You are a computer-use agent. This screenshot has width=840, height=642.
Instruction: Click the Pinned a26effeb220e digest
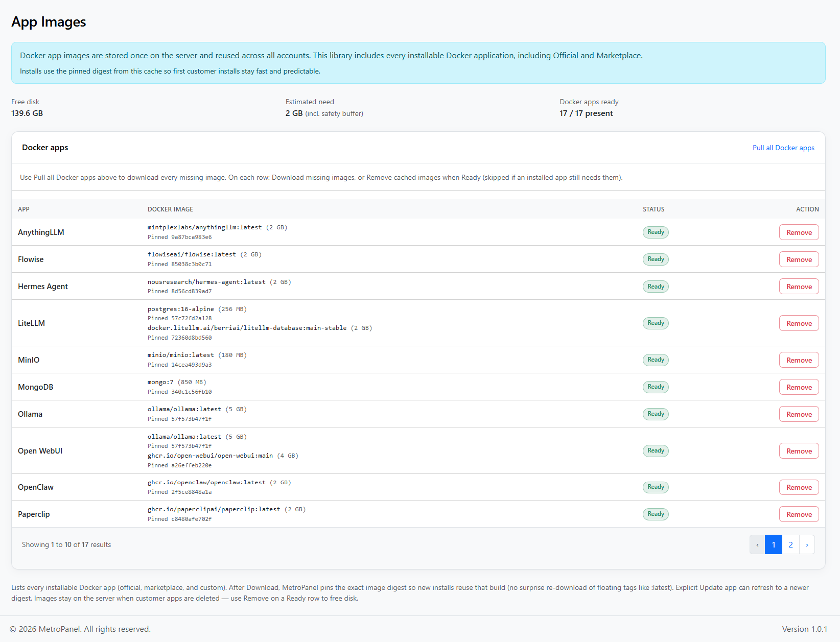pos(179,465)
